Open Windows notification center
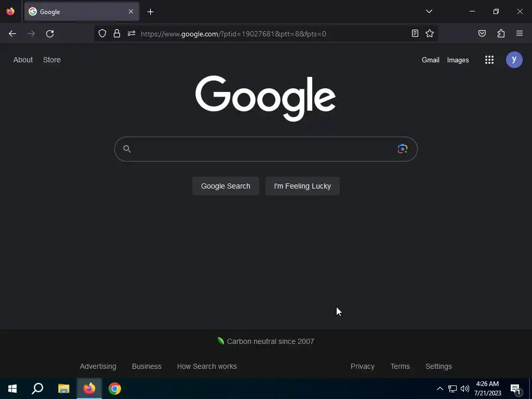Viewport: 532px width, 399px height. [x=515, y=389]
